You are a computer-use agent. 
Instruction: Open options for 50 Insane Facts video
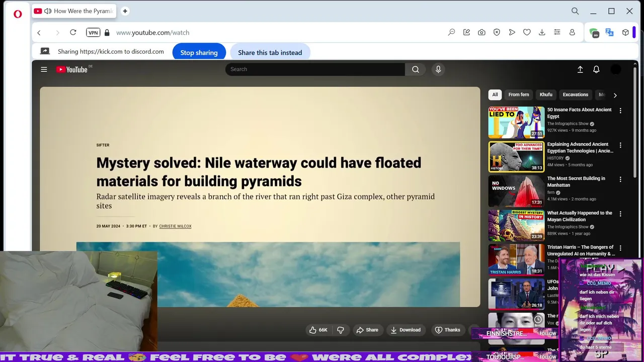[x=620, y=111]
